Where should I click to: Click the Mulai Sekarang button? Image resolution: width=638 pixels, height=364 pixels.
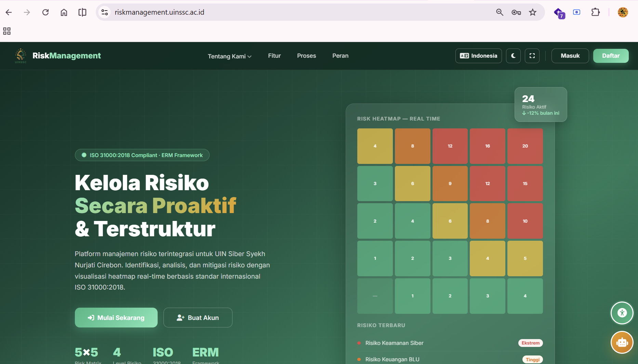pyautogui.click(x=116, y=318)
